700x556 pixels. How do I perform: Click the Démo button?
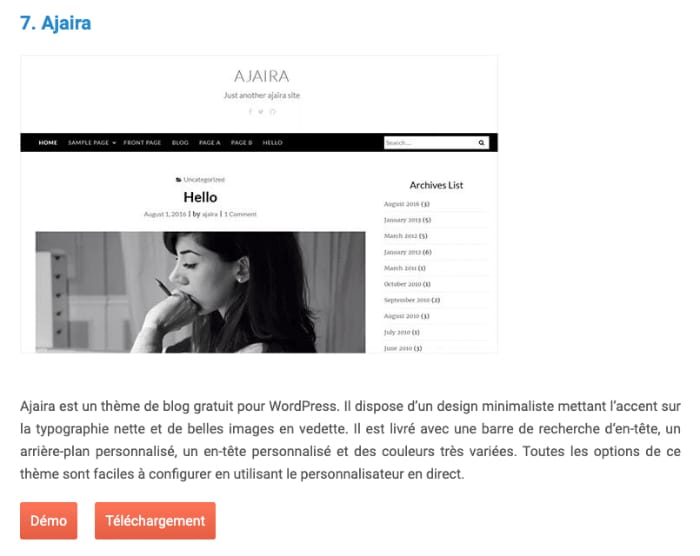click(48, 520)
